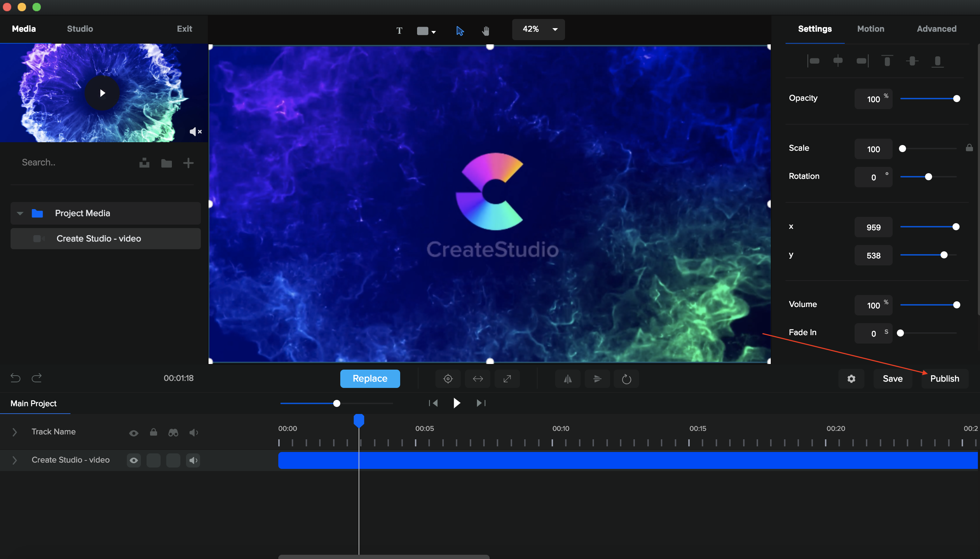
Task: Align element horizontal center
Action: pos(837,61)
